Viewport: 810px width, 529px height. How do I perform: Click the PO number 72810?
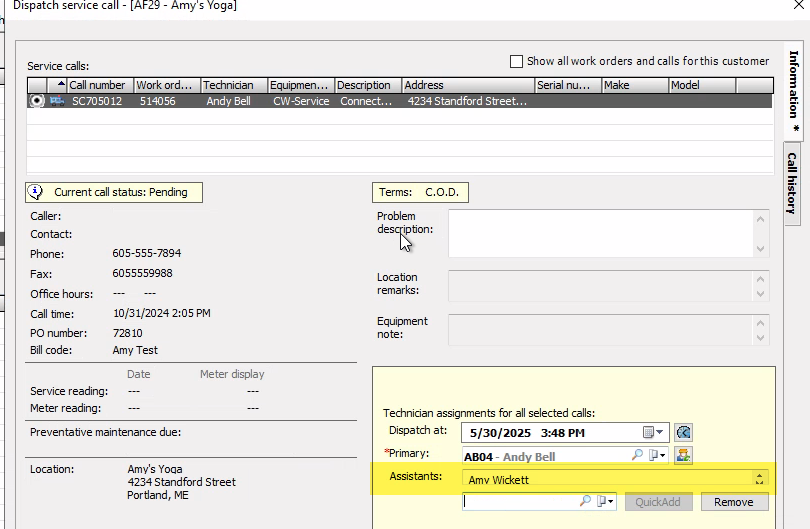point(128,333)
